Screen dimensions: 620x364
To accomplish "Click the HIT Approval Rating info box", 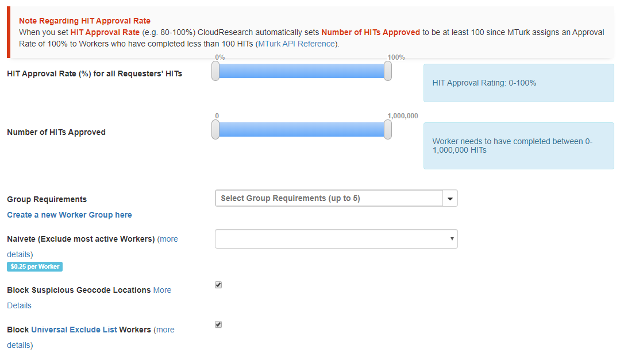I will [518, 83].
